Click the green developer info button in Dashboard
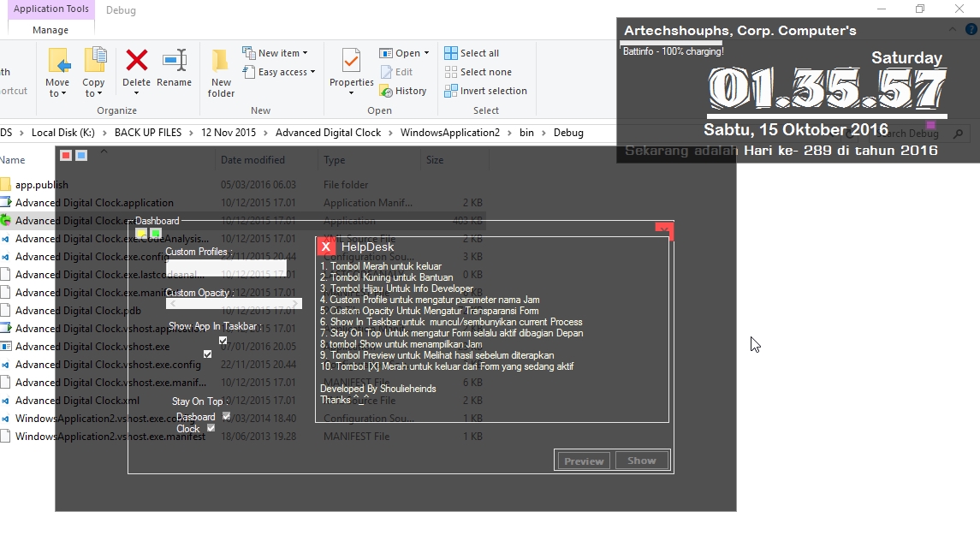 (x=156, y=234)
